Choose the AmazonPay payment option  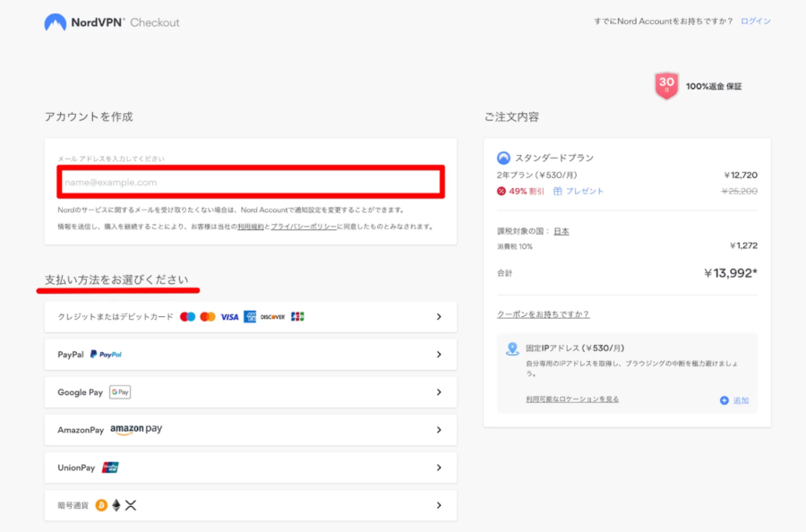click(x=251, y=430)
